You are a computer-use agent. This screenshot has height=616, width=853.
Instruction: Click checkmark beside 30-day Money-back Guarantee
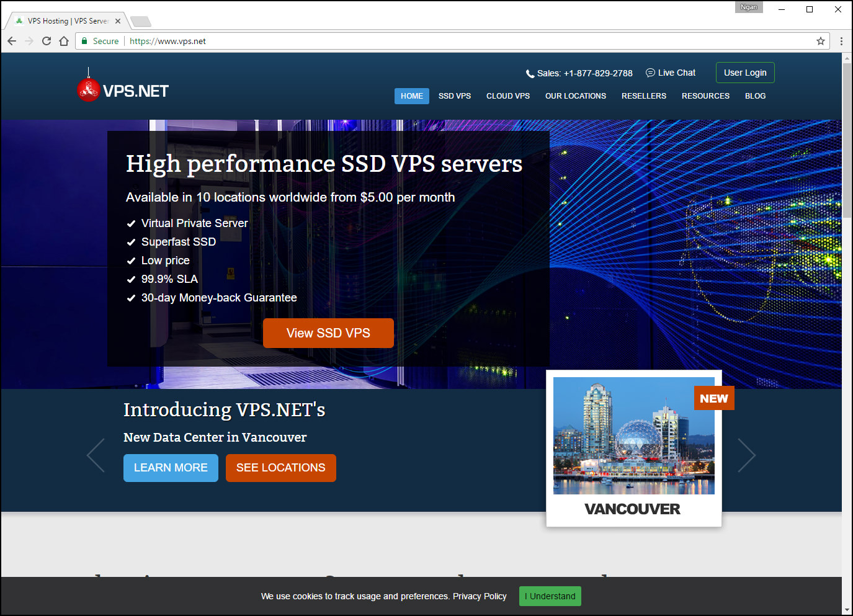pos(131,298)
